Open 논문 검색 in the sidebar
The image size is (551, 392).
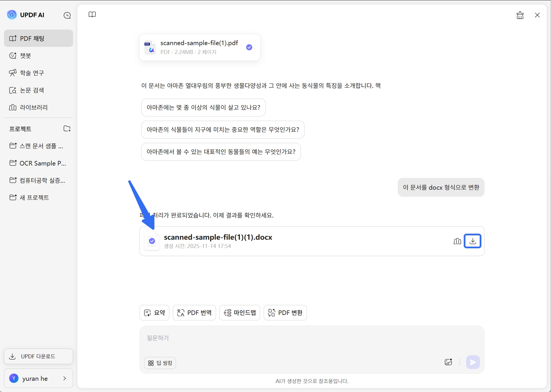[x=32, y=90]
